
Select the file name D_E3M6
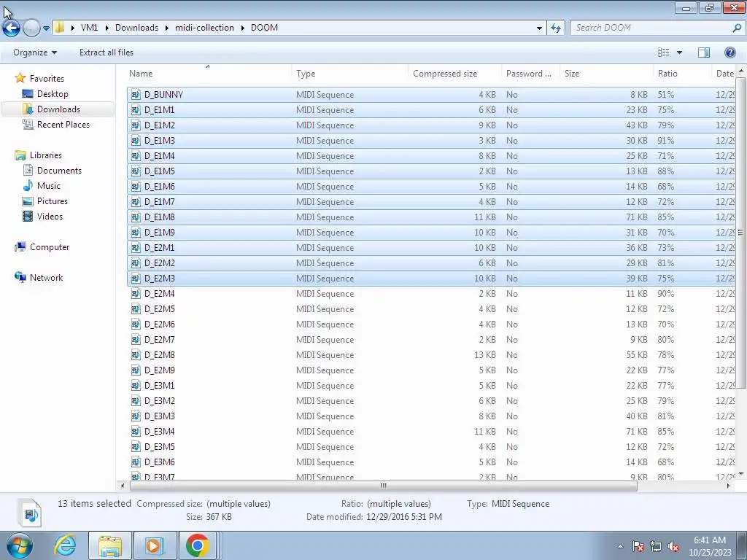(x=160, y=462)
